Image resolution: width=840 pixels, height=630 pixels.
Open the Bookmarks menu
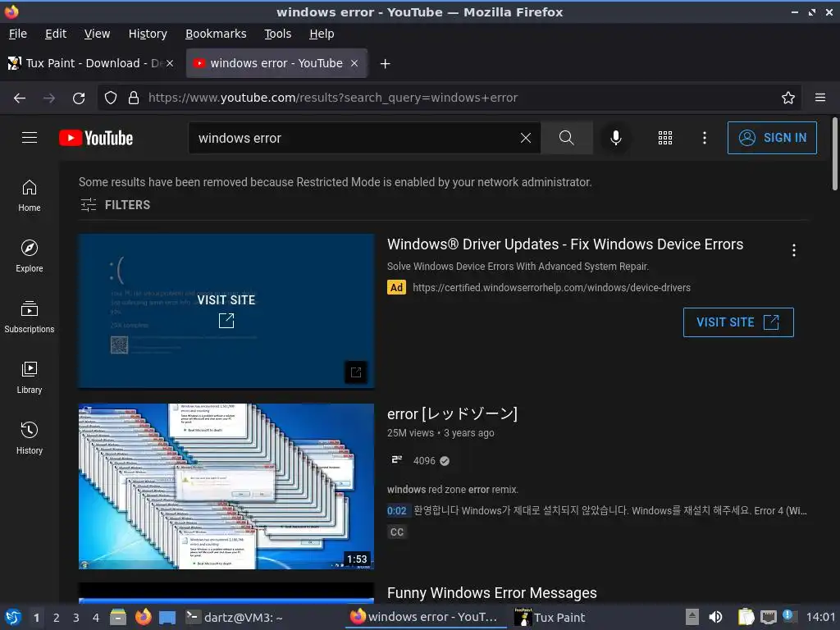216,34
